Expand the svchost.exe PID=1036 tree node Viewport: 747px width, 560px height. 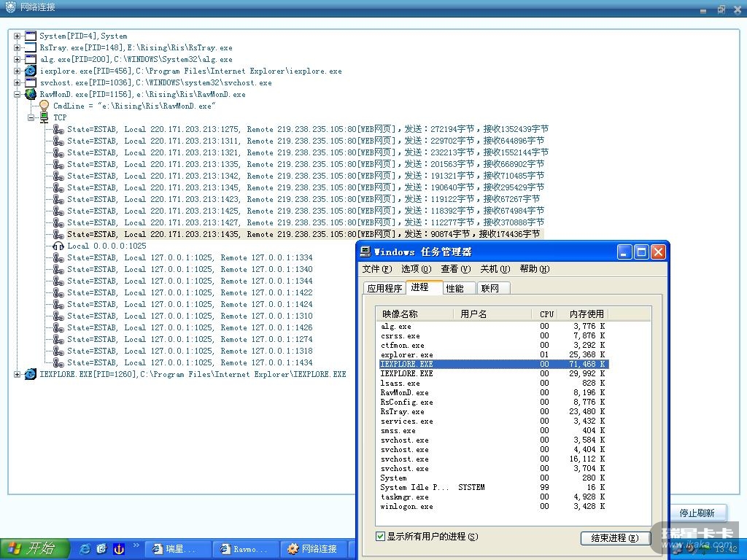click(18, 82)
